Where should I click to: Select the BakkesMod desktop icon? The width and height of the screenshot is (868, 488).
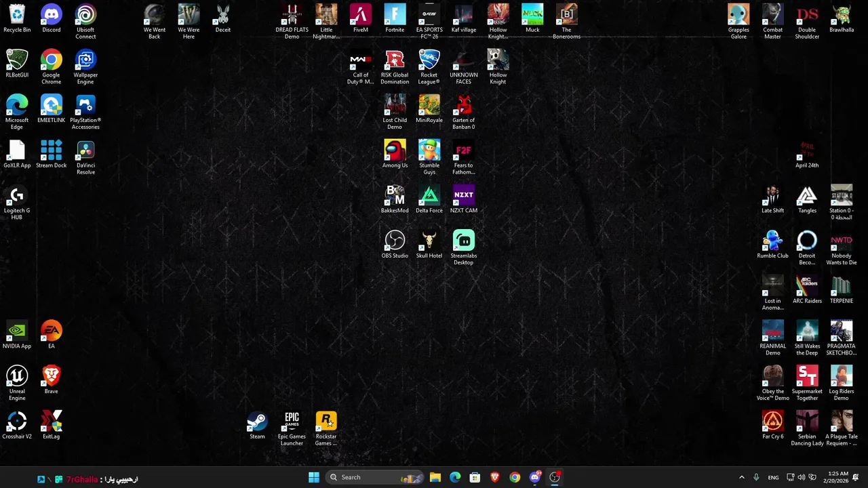point(395,200)
